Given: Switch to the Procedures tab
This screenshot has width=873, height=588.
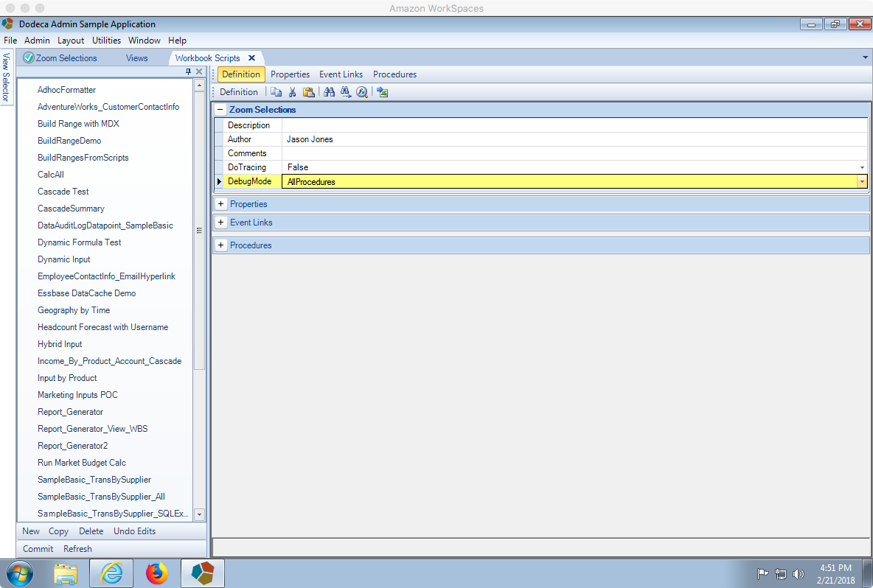Looking at the screenshot, I should [x=394, y=74].
